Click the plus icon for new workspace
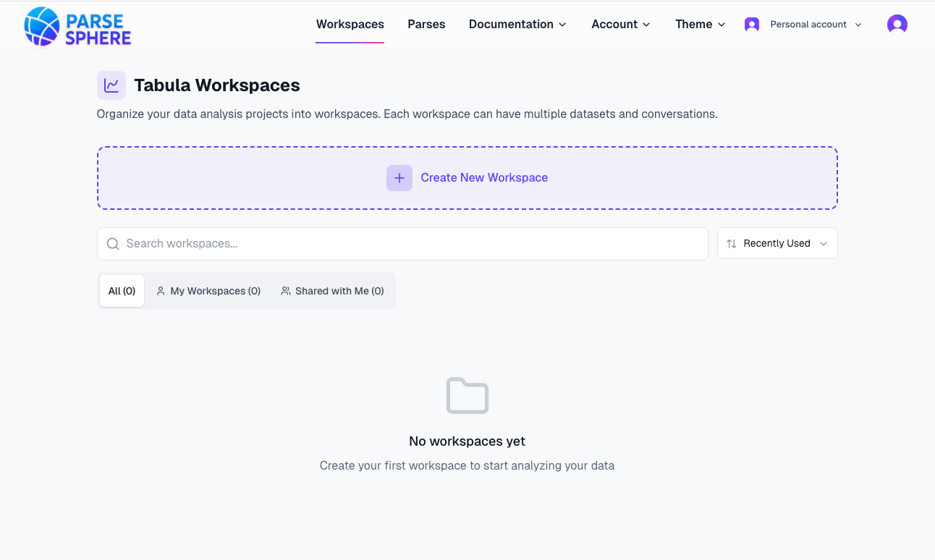The width and height of the screenshot is (935, 560). click(x=399, y=178)
